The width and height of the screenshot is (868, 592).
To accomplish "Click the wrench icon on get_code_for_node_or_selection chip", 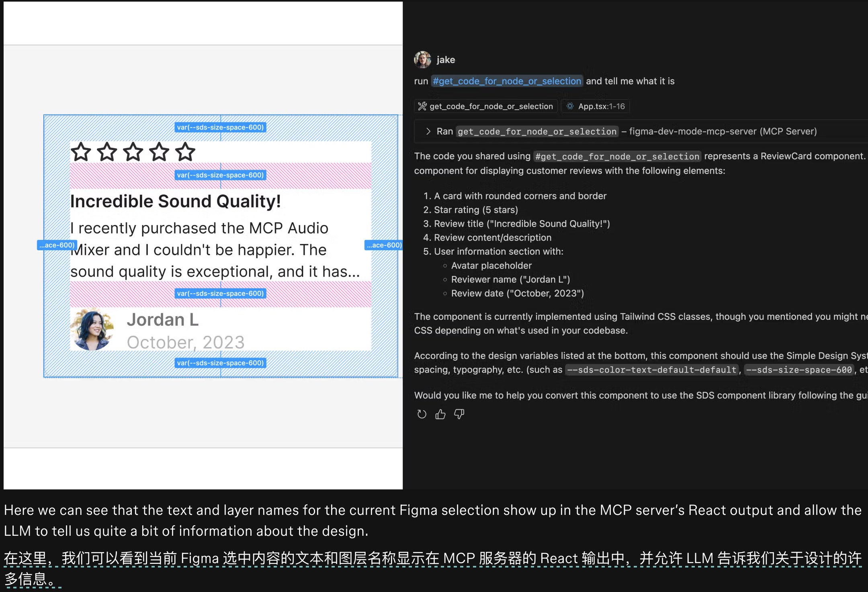I will [x=422, y=106].
